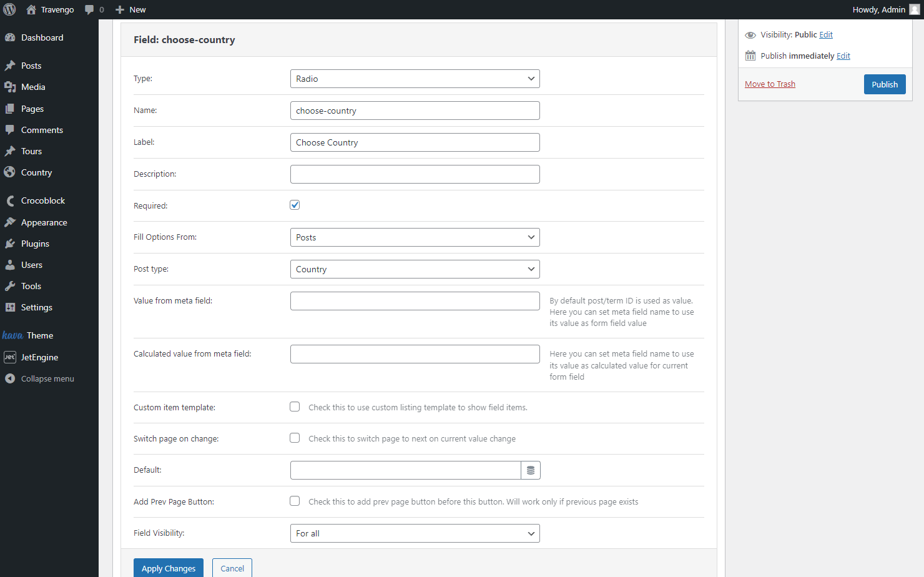Expand the Fill Options From dropdown
The image size is (924, 577).
415,237
